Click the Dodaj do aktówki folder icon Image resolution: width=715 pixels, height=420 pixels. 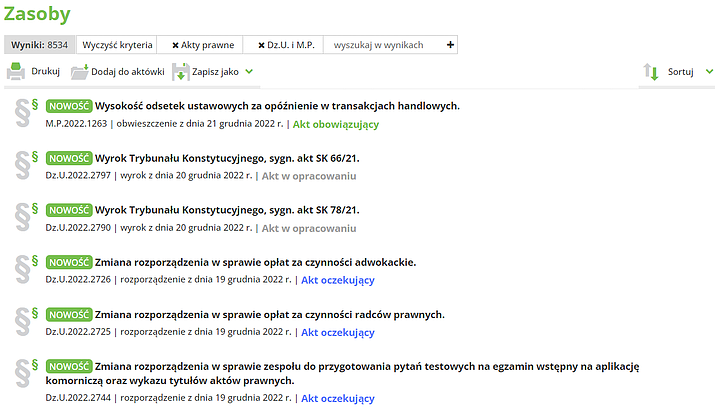pos(80,72)
